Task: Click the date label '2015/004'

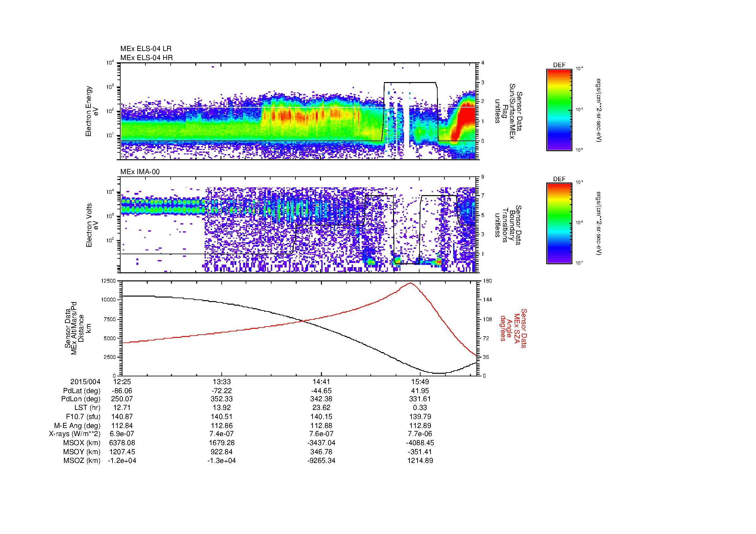Action: point(85,382)
